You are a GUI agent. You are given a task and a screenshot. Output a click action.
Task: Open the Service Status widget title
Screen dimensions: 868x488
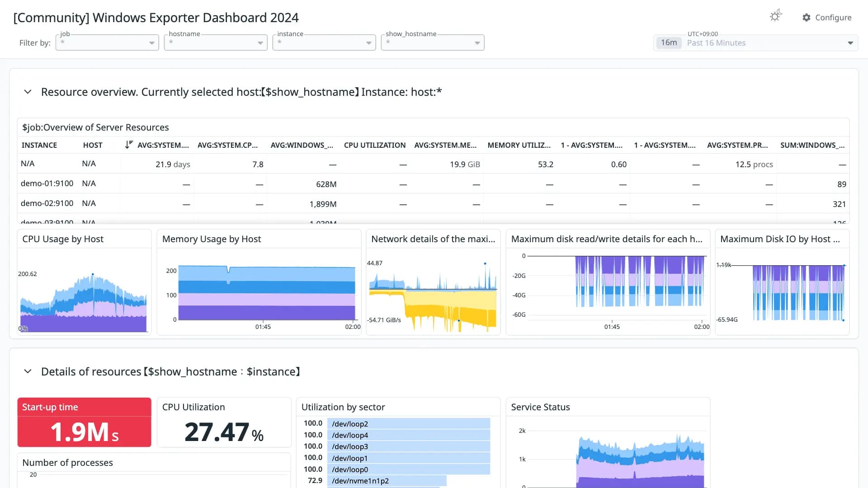[540, 407]
